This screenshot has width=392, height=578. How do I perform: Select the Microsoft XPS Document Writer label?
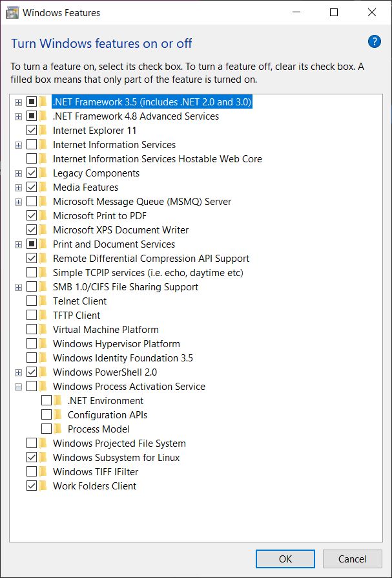tap(121, 230)
